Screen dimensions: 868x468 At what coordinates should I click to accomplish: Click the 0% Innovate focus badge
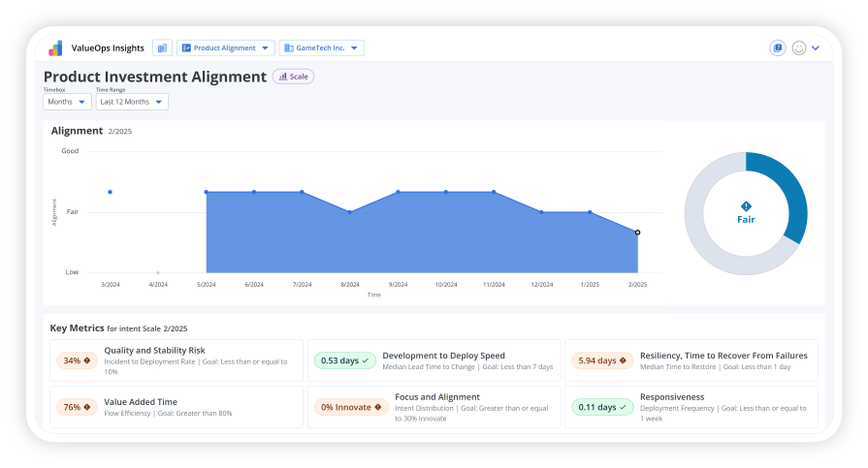350,407
